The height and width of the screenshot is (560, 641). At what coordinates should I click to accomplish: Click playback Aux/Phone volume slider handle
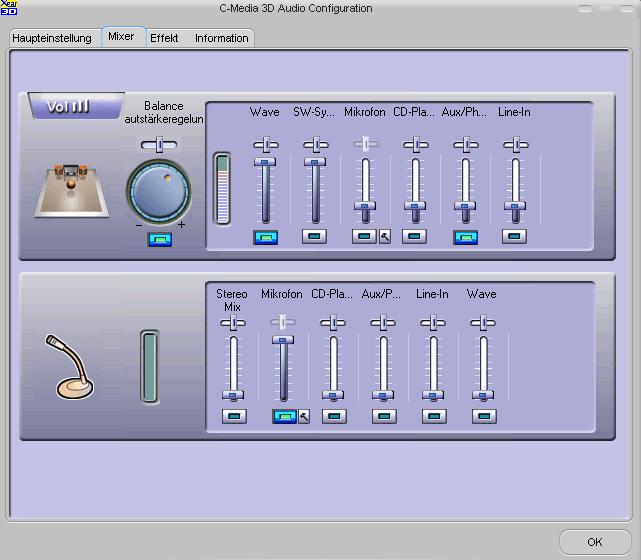point(465,206)
